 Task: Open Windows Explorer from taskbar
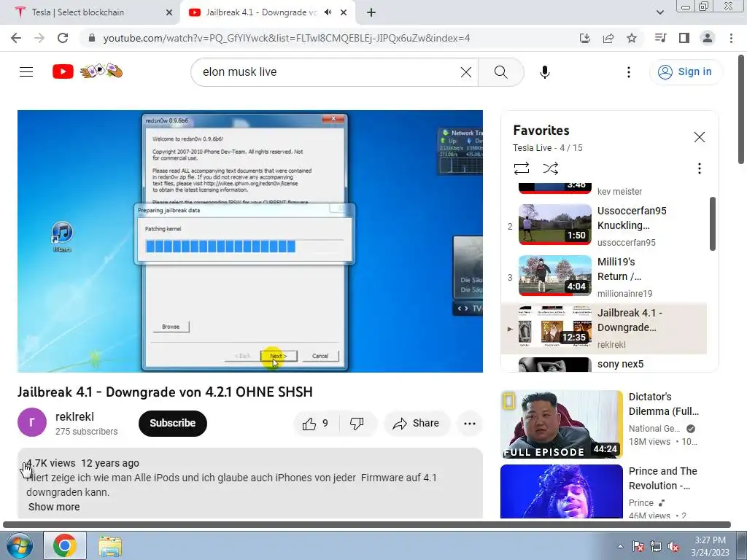tap(110, 545)
